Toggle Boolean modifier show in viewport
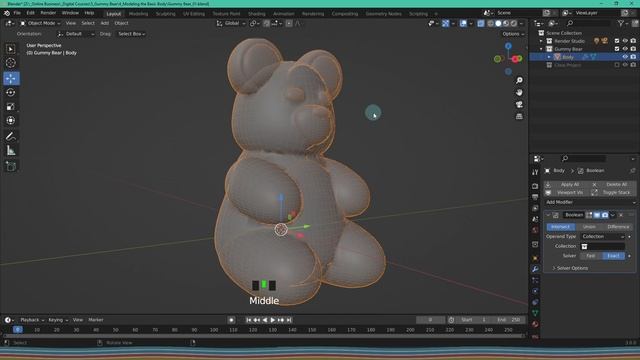 [x=597, y=215]
